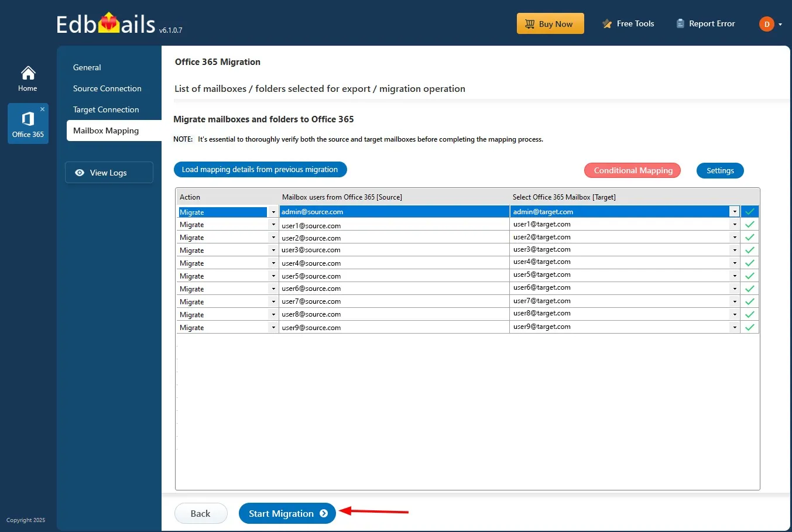Toggle green checkmark for user9@target.com row

coord(749,327)
